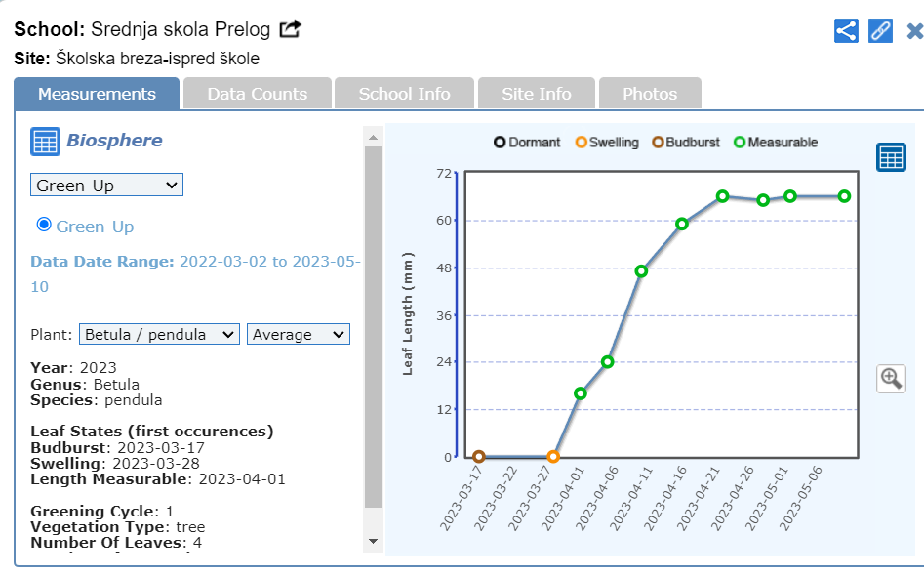924x578 pixels.
Task: Toggle Swelling series in chart legend
Action: pyautogui.click(x=607, y=143)
